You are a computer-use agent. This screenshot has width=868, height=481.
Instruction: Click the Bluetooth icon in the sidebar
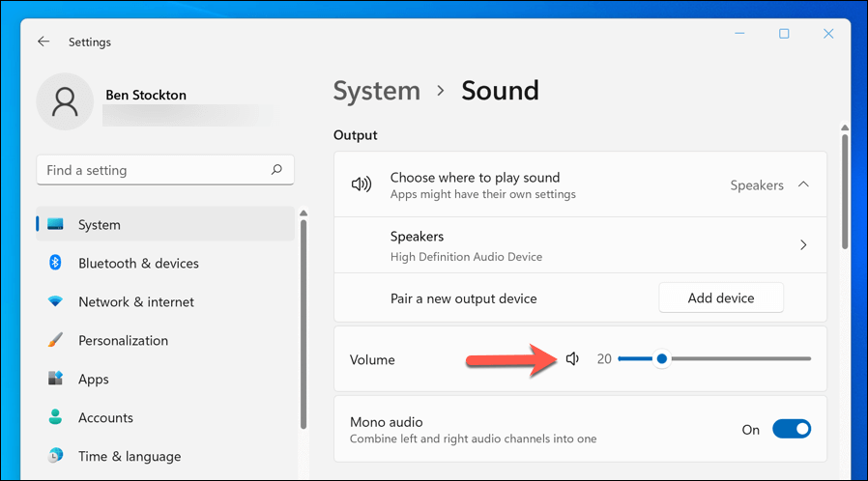click(56, 264)
